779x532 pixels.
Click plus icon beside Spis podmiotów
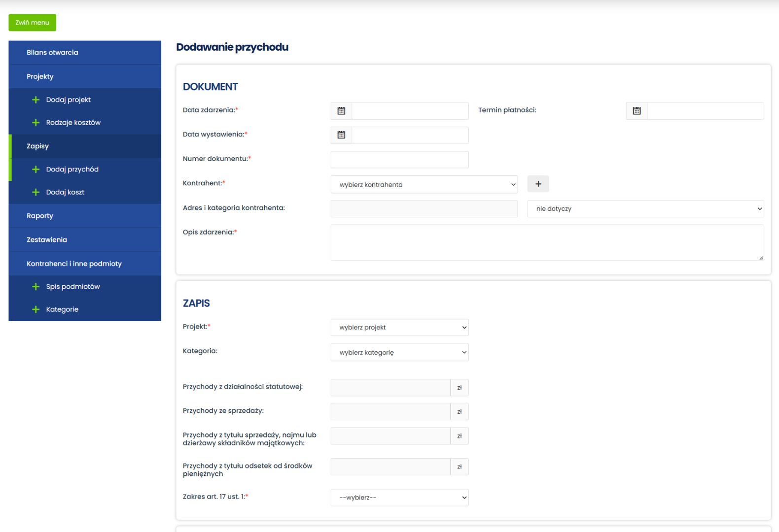[x=35, y=287]
